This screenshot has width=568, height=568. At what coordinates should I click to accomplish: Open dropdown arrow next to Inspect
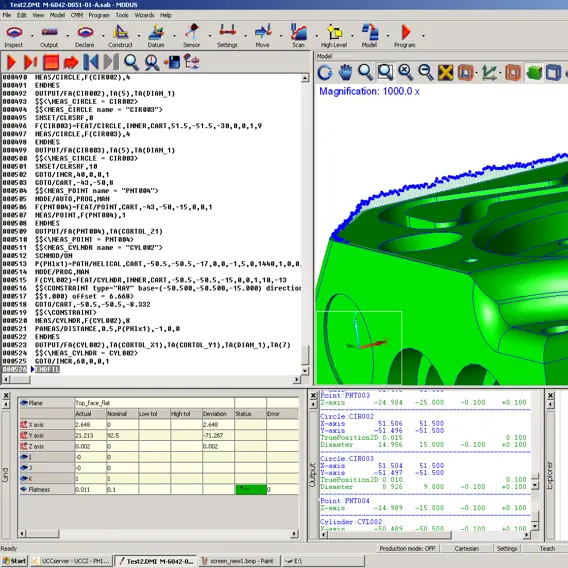coord(32,36)
